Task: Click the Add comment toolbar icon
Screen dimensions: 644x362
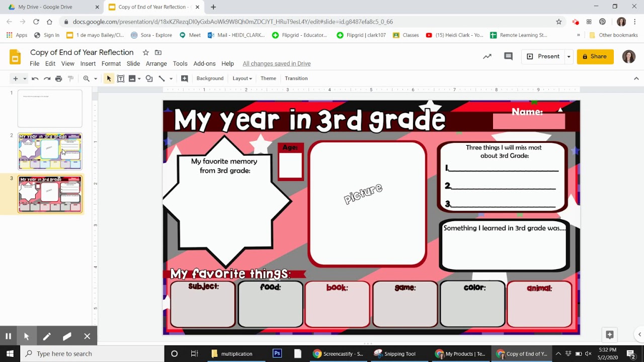Action: pyautogui.click(x=185, y=78)
